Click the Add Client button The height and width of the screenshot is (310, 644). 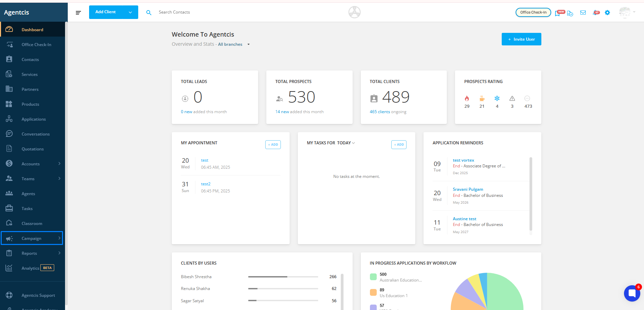106,12
